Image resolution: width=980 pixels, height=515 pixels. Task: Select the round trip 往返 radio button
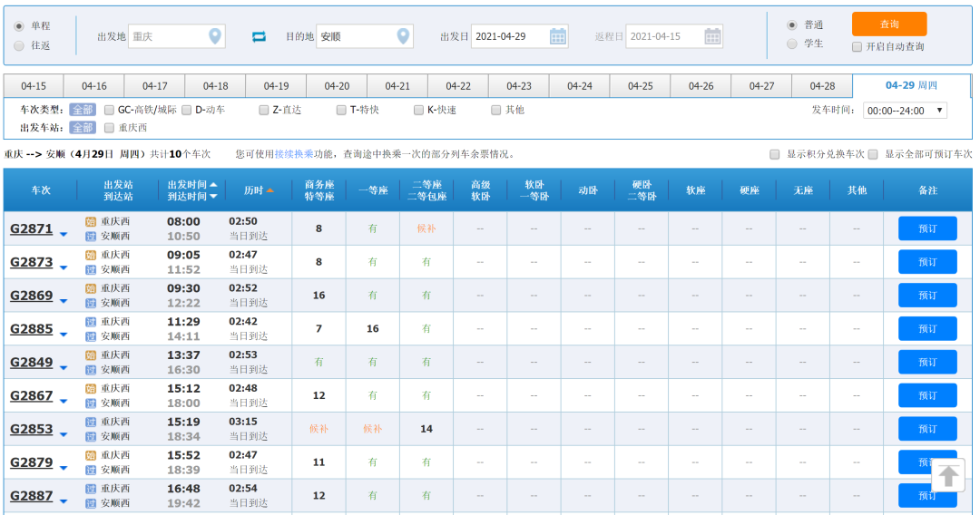18,45
